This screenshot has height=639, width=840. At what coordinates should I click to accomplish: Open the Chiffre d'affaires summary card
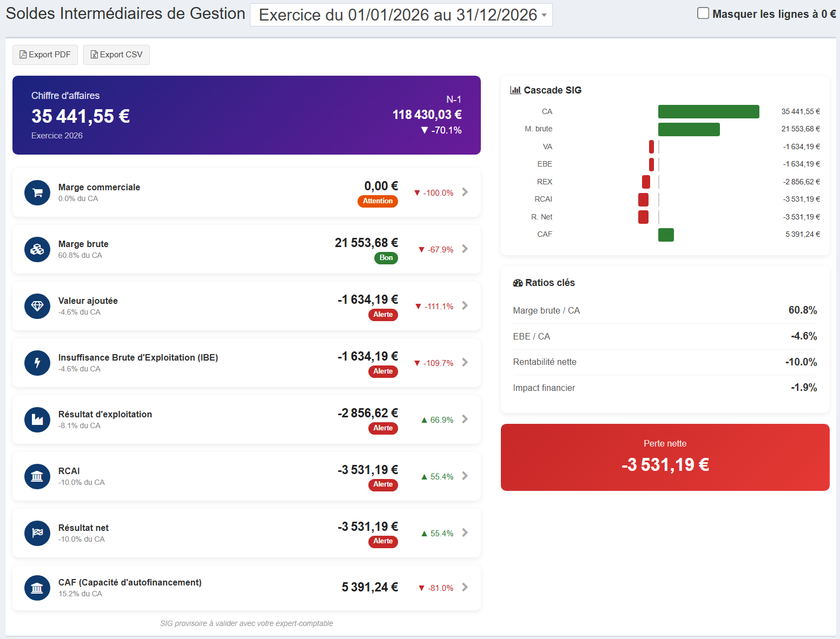click(247, 115)
